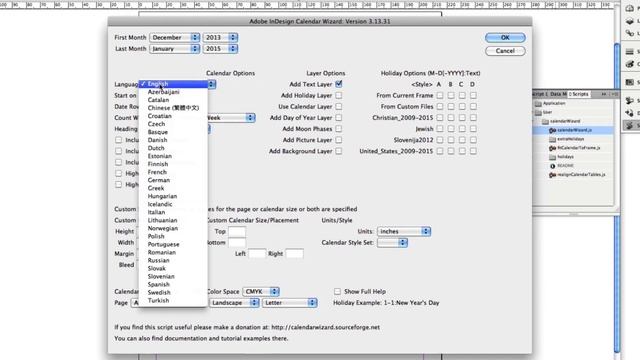Image resolution: width=640 pixels, height=360 pixels.
Task: Choose French from the language list
Action: click(x=157, y=172)
